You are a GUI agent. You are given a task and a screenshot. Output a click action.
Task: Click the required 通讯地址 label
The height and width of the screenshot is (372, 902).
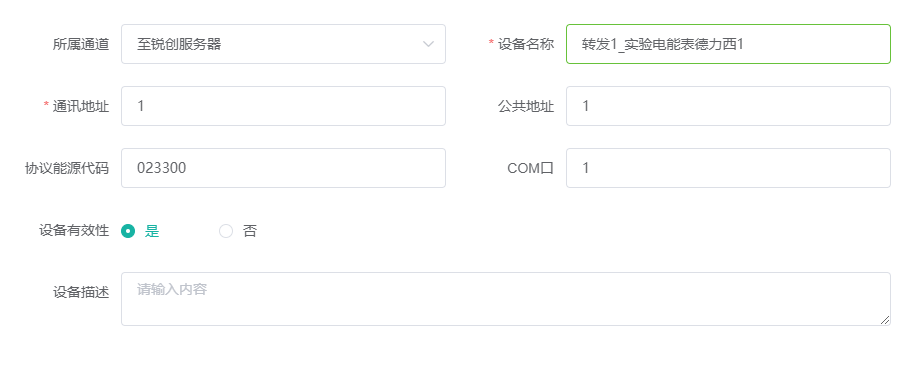point(77,106)
